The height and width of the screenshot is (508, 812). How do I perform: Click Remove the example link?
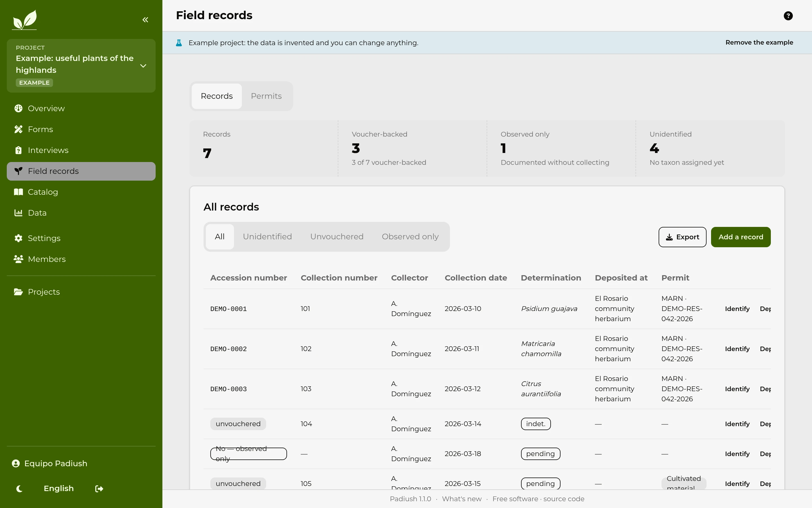[x=759, y=43]
